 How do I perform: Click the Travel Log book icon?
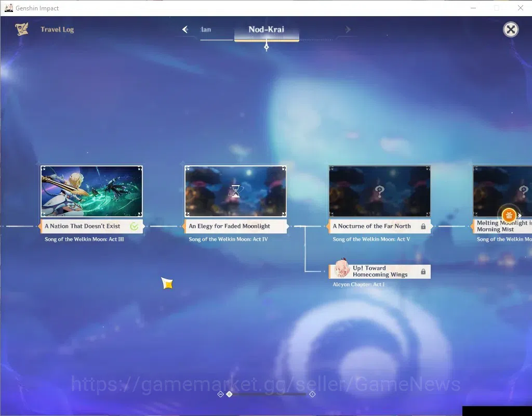(22, 29)
